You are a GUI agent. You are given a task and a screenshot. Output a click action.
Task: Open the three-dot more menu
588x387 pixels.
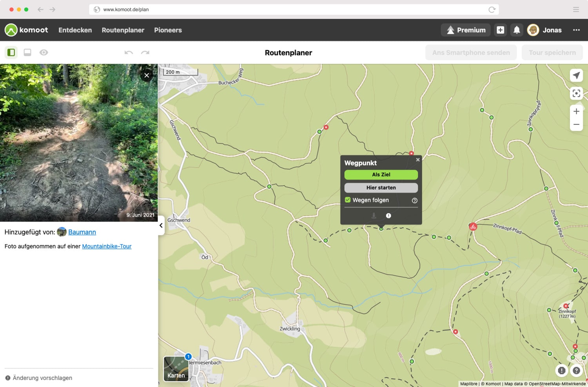(x=576, y=30)
